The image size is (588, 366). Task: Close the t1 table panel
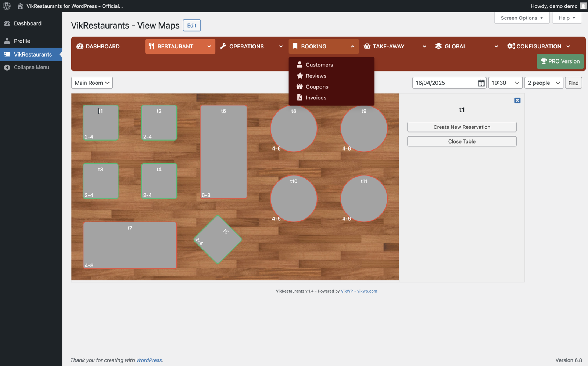517,101
